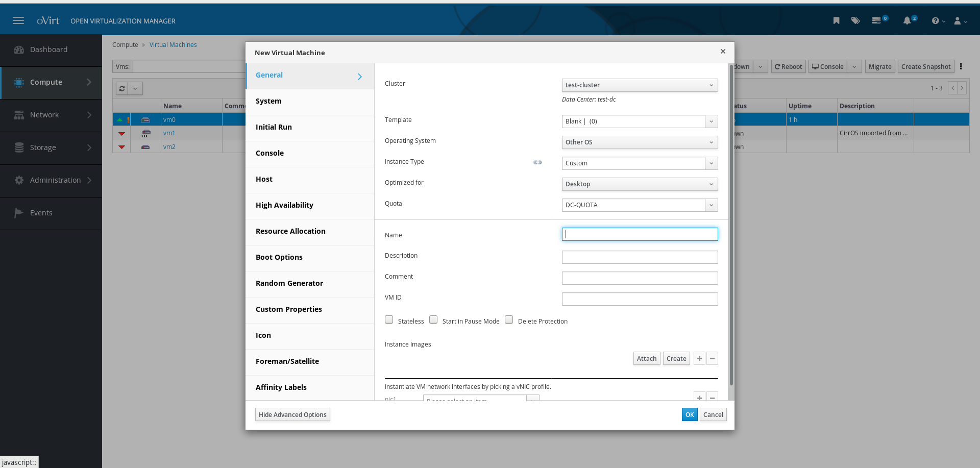
Task: Click the Instance Type link chain icon
Action: [537, 162]
